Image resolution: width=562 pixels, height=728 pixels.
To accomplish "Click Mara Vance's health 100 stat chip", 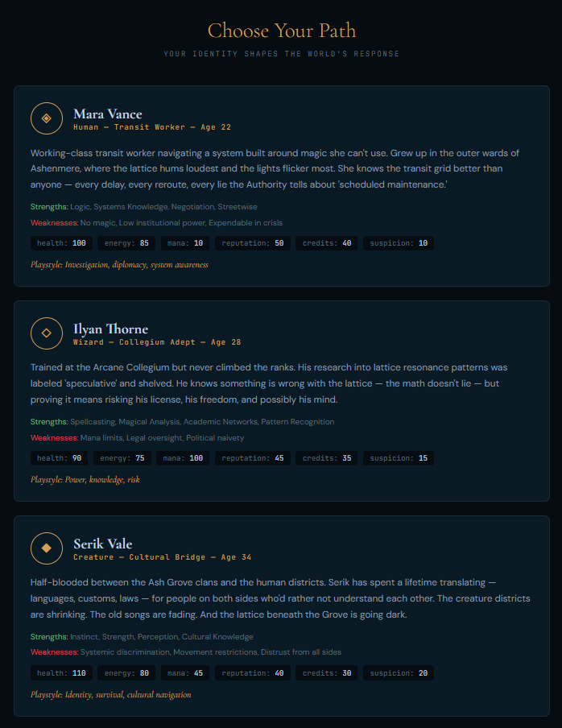I will (61, 243).
